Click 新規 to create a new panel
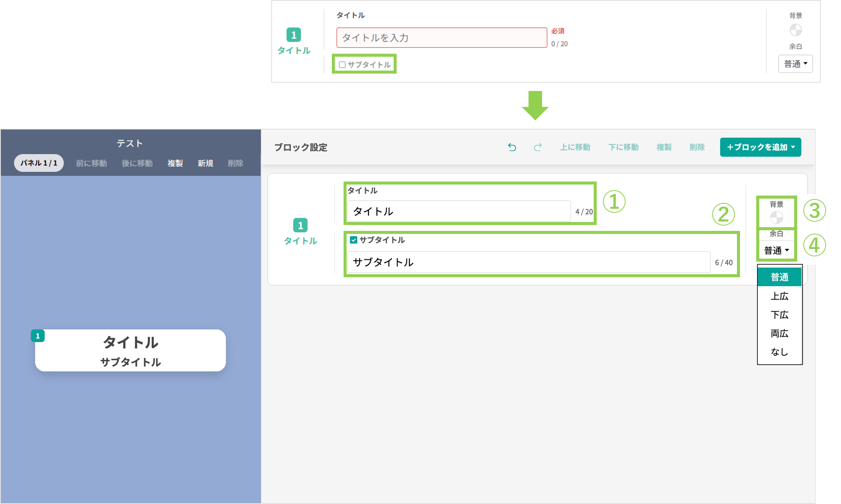This screenshot has width=841, height=504. pyautogui.click(x=205, y=163)
